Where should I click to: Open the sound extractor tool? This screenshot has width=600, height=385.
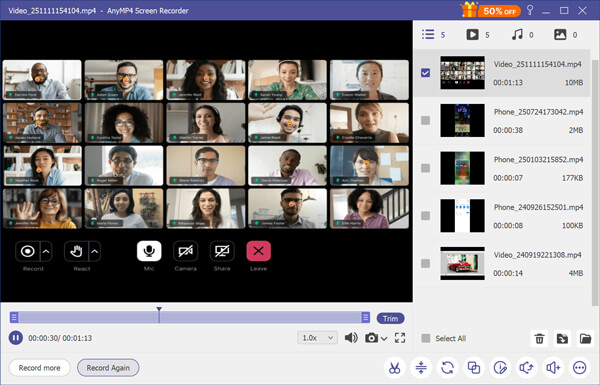tap(527, 368)
